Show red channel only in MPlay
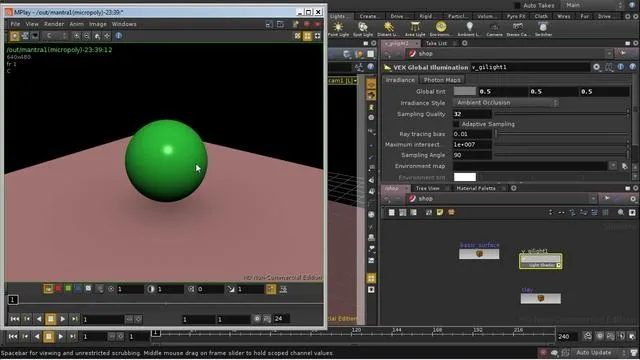This screenshot has width=640, height=360. click(x=58, y=289)
